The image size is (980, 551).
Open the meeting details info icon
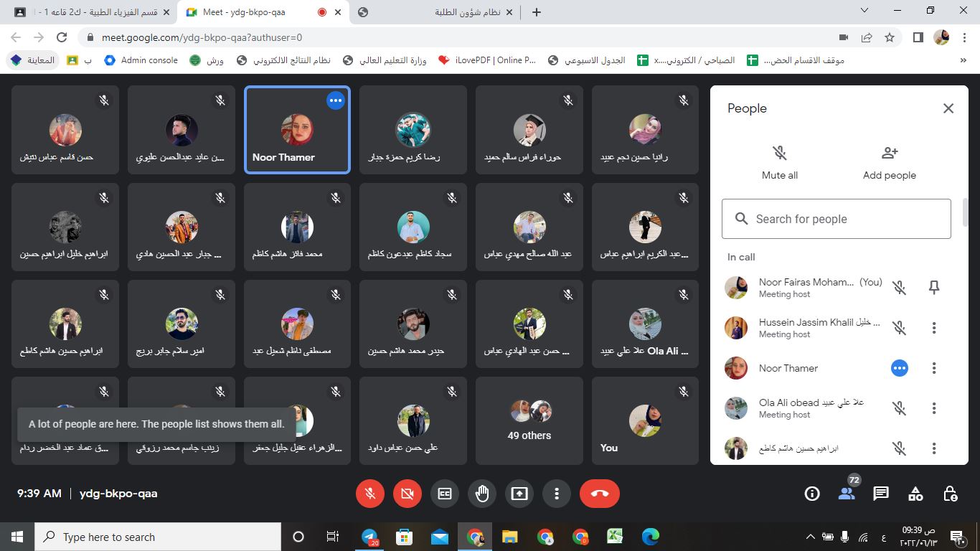click(812, 494)
